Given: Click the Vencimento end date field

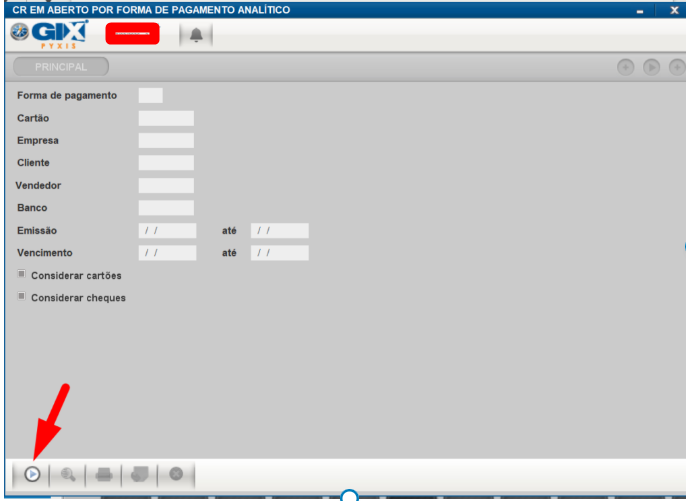Looking at the screenshot, I should point(279,253).
